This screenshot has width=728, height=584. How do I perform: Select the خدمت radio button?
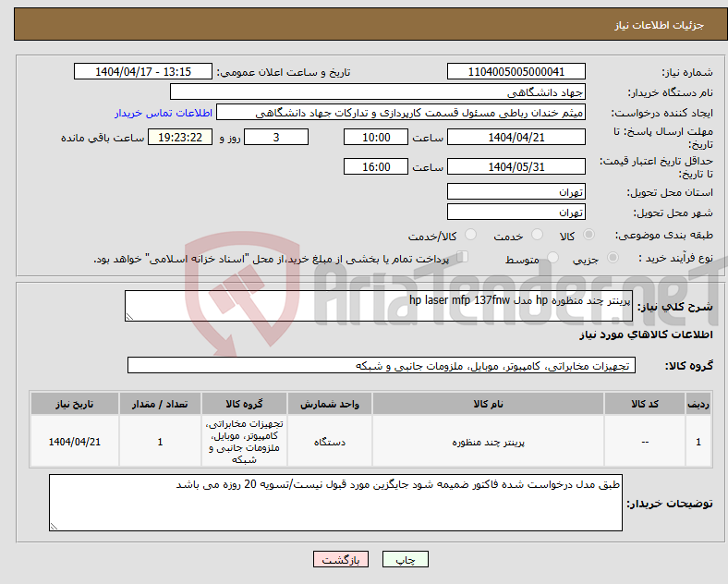coord(537,235)
